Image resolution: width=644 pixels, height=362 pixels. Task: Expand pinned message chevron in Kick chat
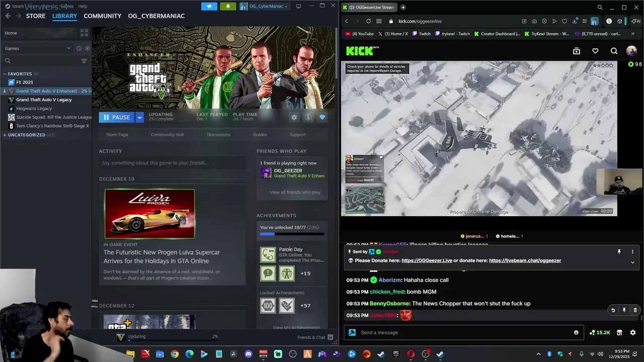(632, 262)
